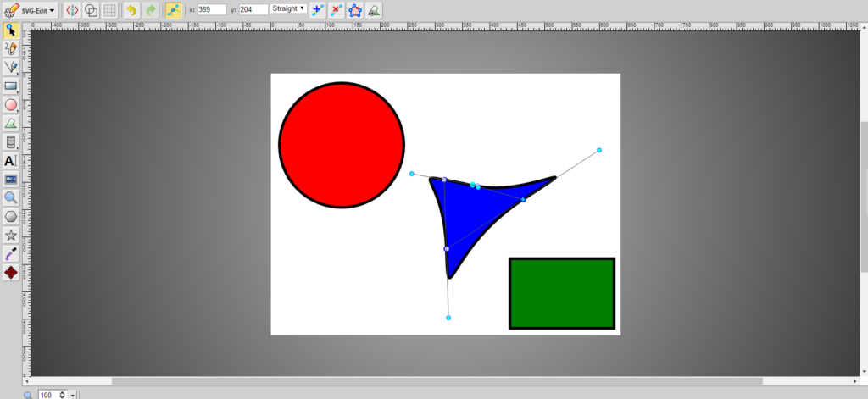Image resolution: width=868 pixels, height=399 pixels.
Task: Toggle the grid display
Action: pos(110,10)
